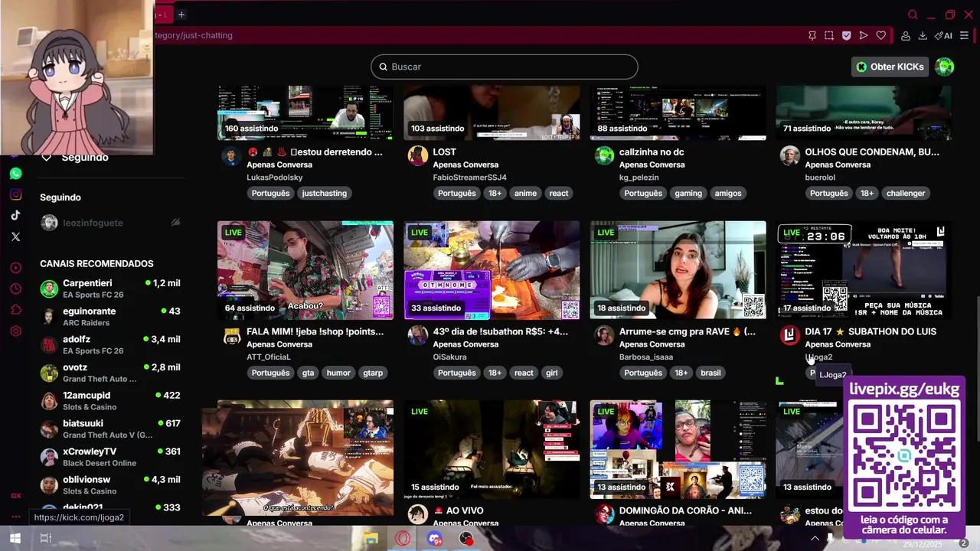Click the humor tag under ATT_OficiaL
Image resolution: width=980 pixels, height=551 pixels.
[x=338, y=373]
